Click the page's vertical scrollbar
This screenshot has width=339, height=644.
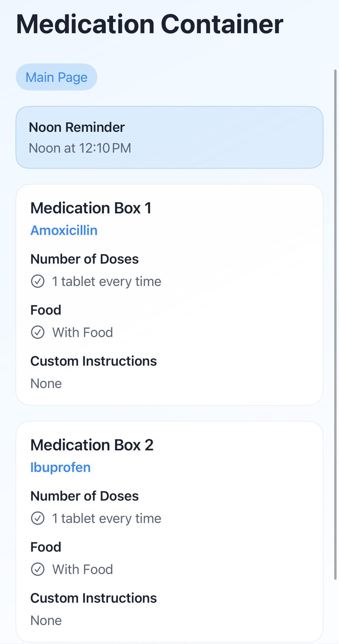[x=336, y=324]
